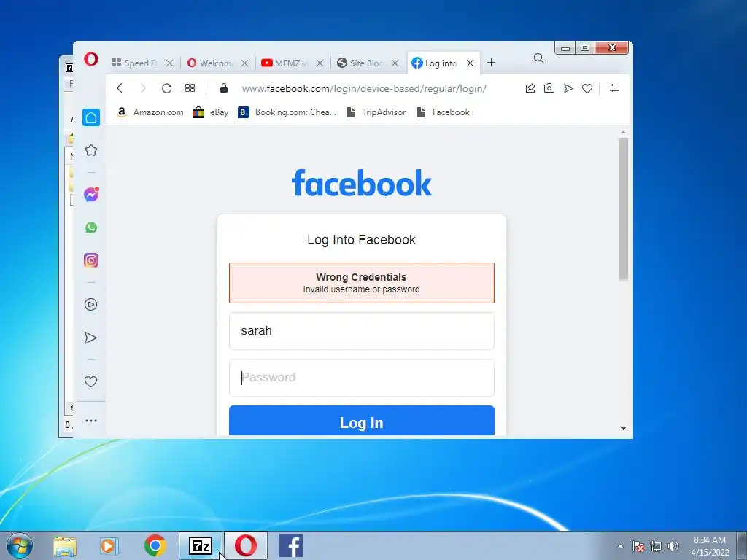This screenshot has width=747, height=560.
Task: Close the Site Blocked tab
Action: point(395,63)
